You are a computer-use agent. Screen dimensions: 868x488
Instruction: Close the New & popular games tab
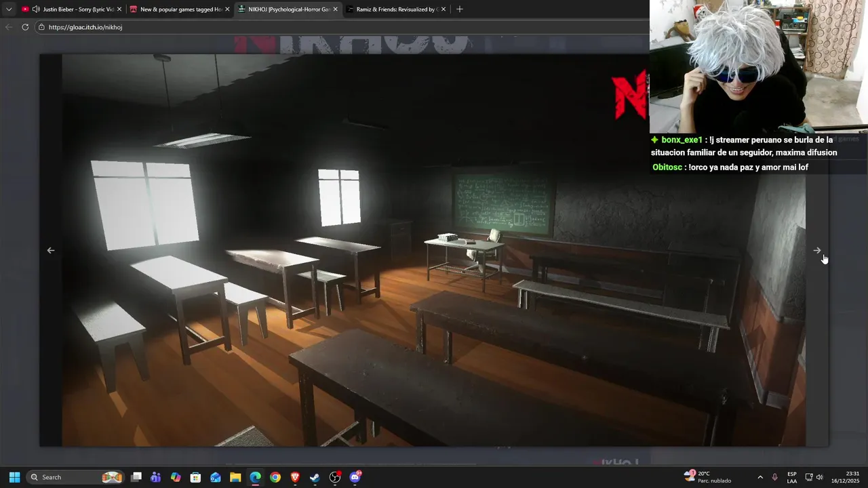coord(227,9)
